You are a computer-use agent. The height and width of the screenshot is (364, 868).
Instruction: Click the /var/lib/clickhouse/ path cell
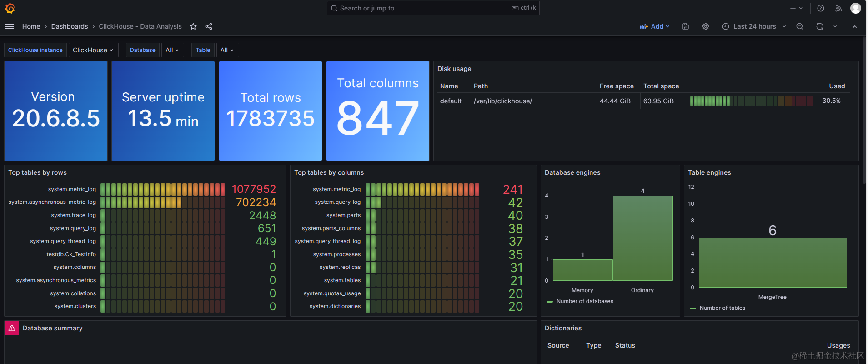[x=533, y=101]
